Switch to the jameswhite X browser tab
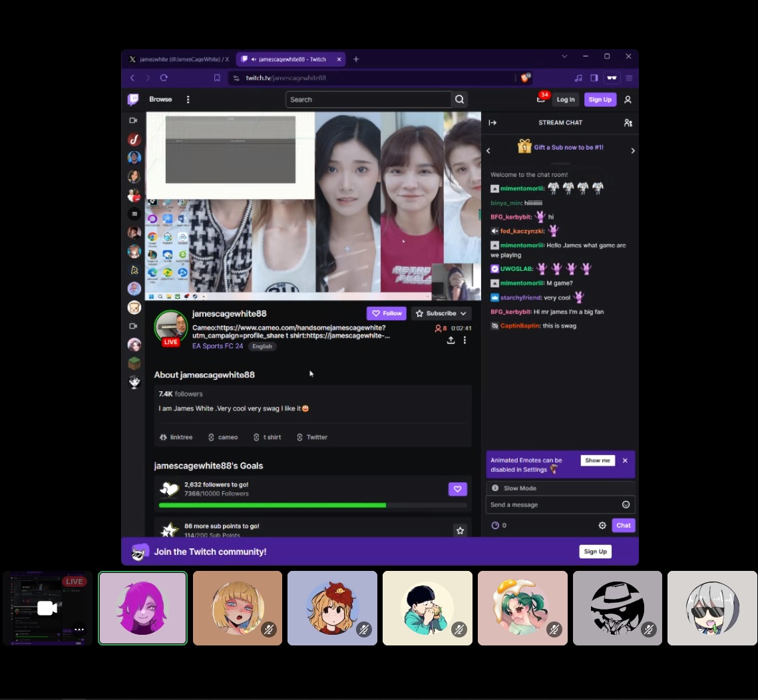 (x=179, y=59)
